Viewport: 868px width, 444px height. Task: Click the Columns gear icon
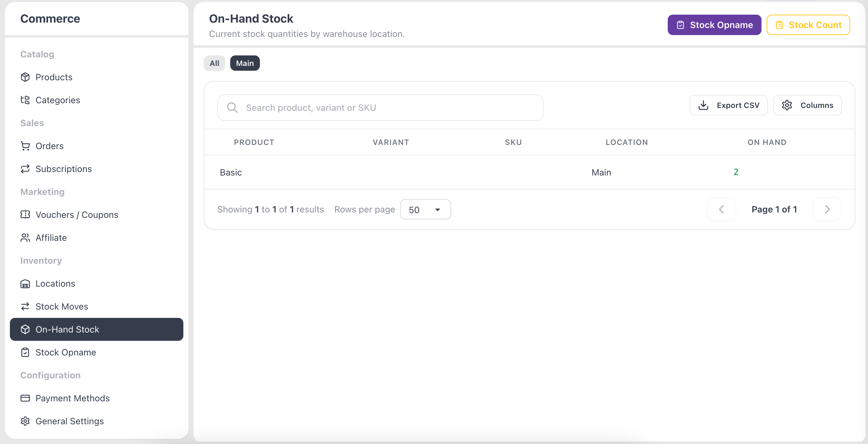787,105
